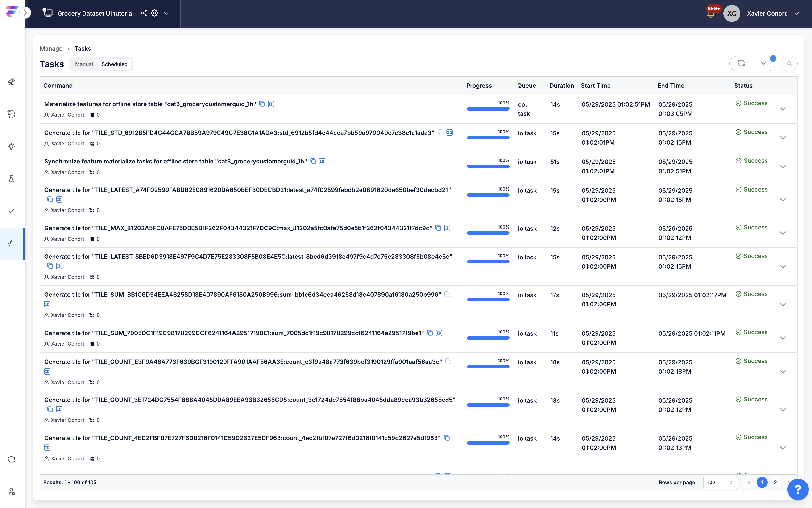Click the cpu task queue value

[x=524, y=109]
